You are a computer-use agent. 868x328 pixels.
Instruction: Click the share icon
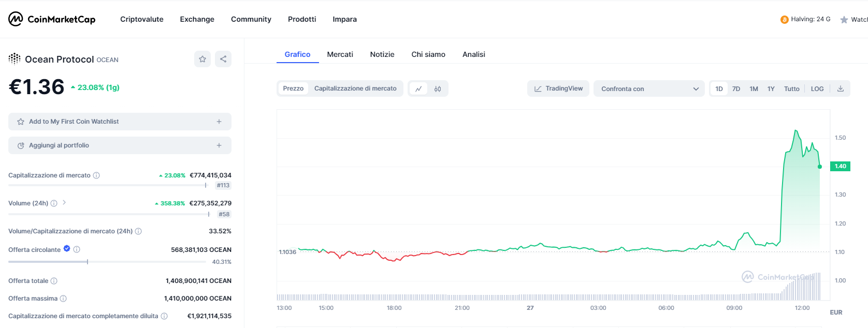(223, 59)
